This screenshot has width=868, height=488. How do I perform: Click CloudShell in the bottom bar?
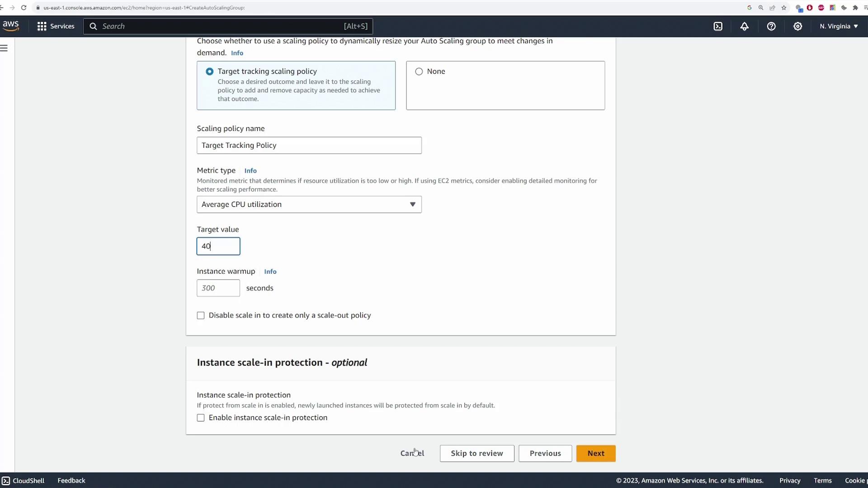[24, 480]
